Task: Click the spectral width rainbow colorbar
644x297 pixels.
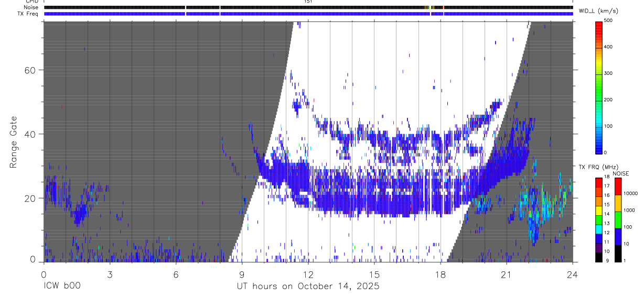Action: click(x=599, y=87)
